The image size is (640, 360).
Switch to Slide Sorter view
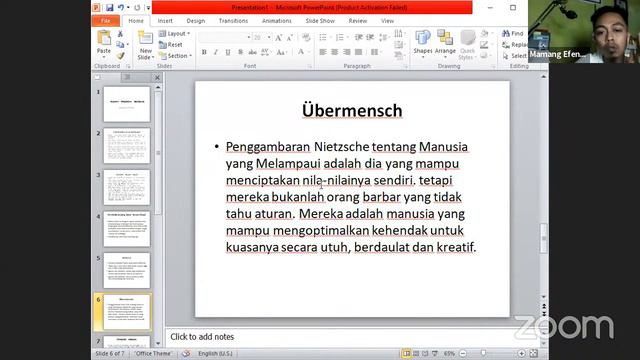[x=416, y=353]
